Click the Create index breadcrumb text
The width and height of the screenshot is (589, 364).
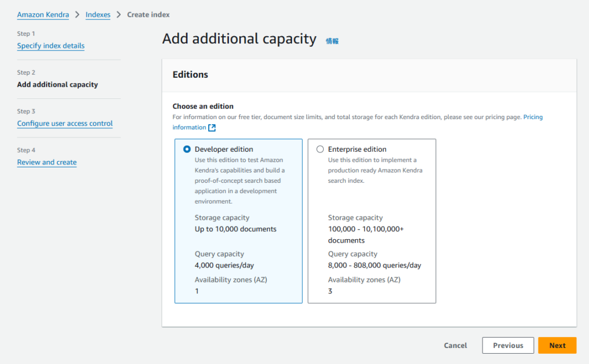pyautogui.click(x=148, y=14)
